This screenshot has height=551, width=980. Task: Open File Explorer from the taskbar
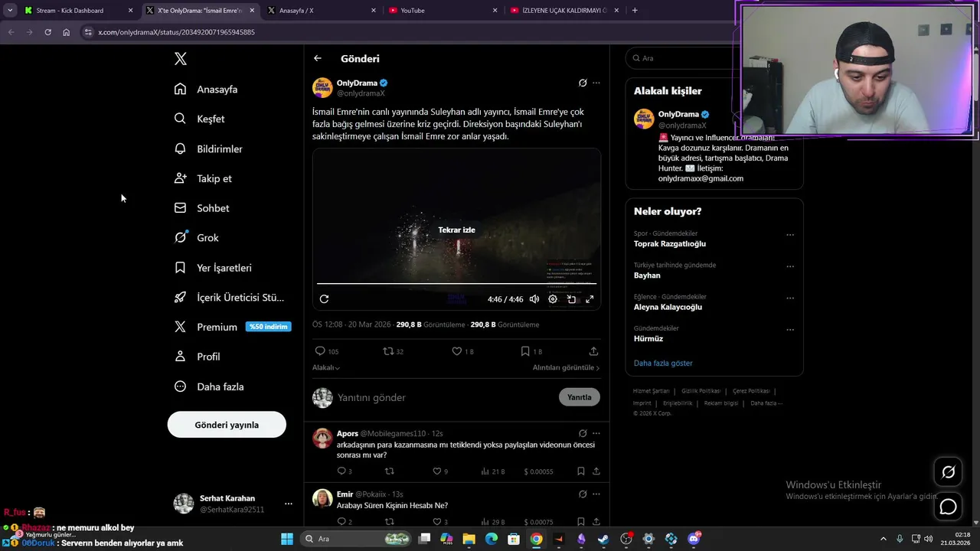coord(469,539)
